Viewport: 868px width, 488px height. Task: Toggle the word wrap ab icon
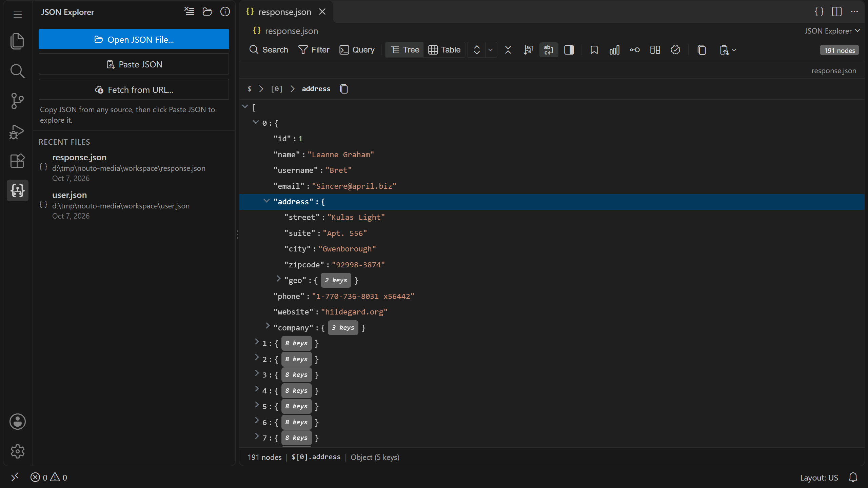coord(549,50)
